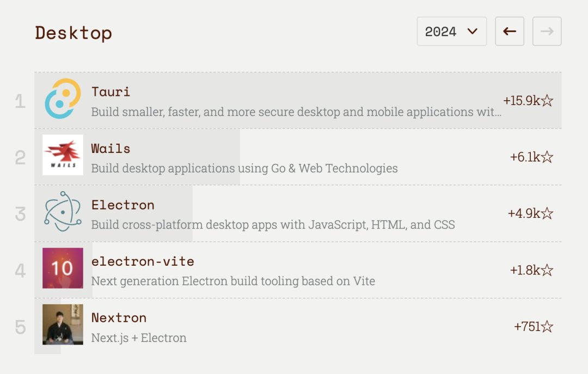Open the 2024 year dropdown
This screenshot has height=374, width=588.
(x=451, y=31)
